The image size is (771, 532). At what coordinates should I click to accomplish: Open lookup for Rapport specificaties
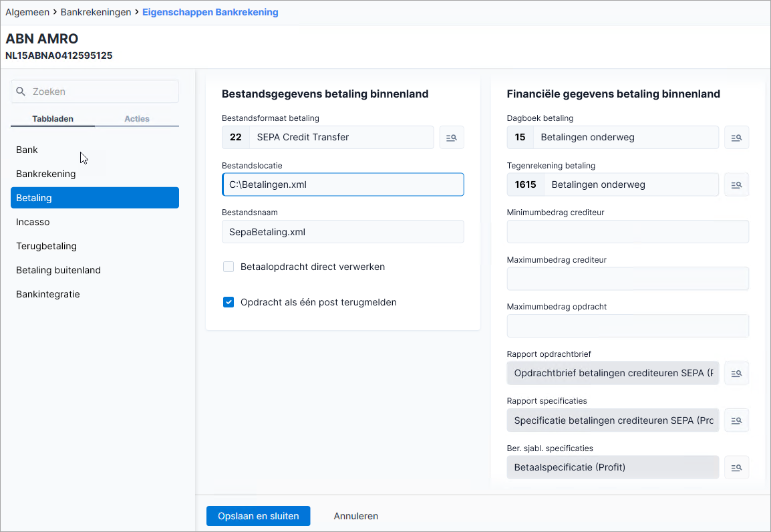click(x=736, y=420)
